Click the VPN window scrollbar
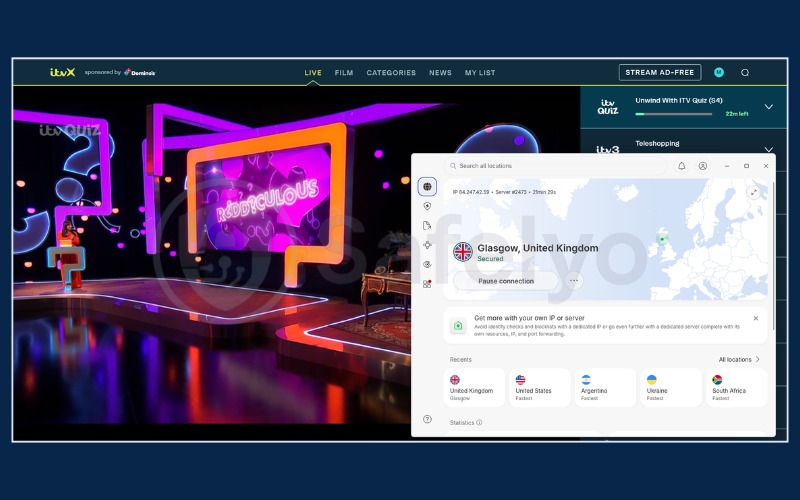800x500 pixels. click(773, 255)
